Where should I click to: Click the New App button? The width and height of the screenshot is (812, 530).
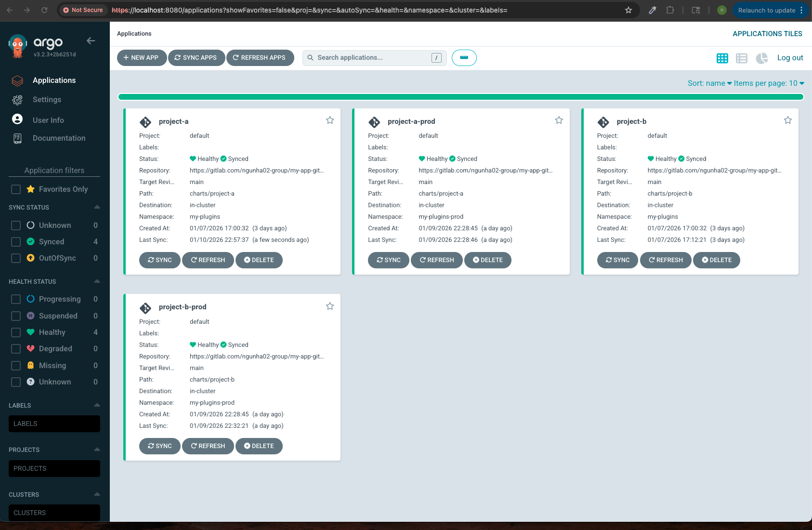(x=141, y=58)
